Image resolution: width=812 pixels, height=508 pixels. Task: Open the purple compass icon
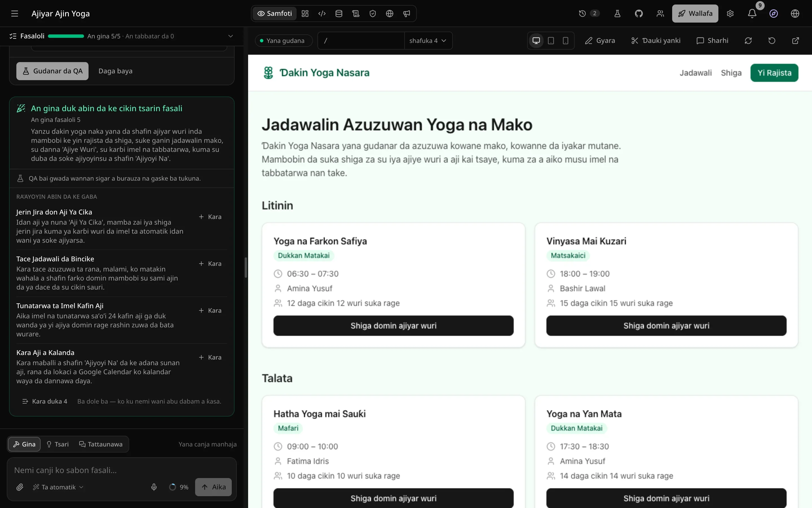(x=773, y=14)
